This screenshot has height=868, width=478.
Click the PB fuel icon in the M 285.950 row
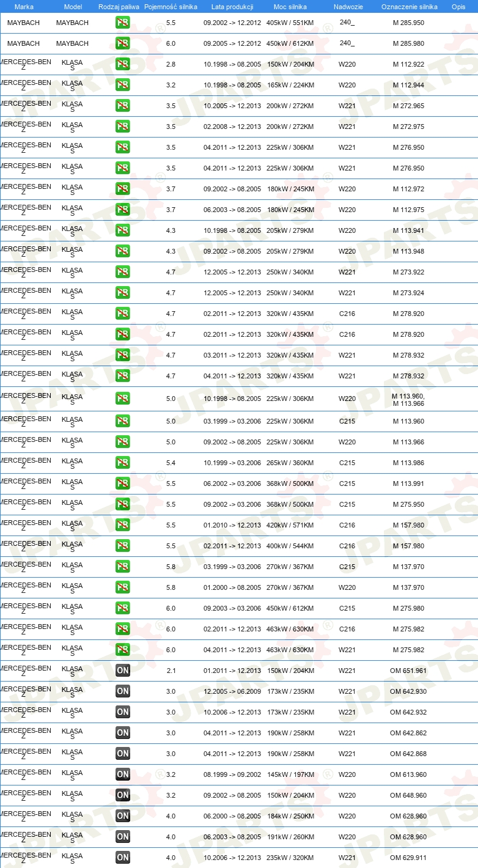[x=123, y=23]
